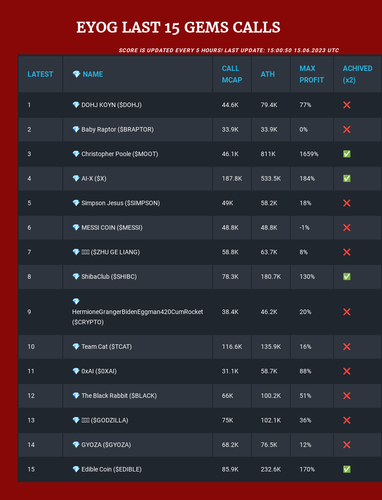This screenshot has width=382, height=500.
Task: Click red X icon in Simpson Jesus row
Action: click(x=347, y=203)
